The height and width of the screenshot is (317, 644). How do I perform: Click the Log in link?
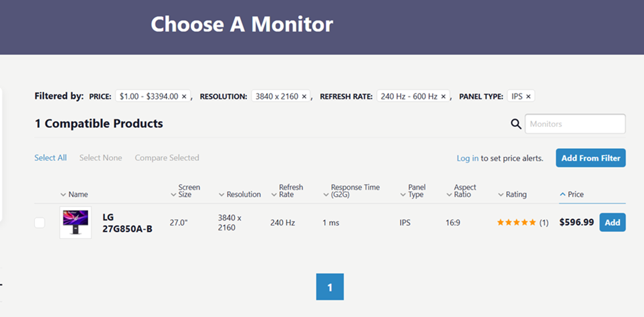467,158
